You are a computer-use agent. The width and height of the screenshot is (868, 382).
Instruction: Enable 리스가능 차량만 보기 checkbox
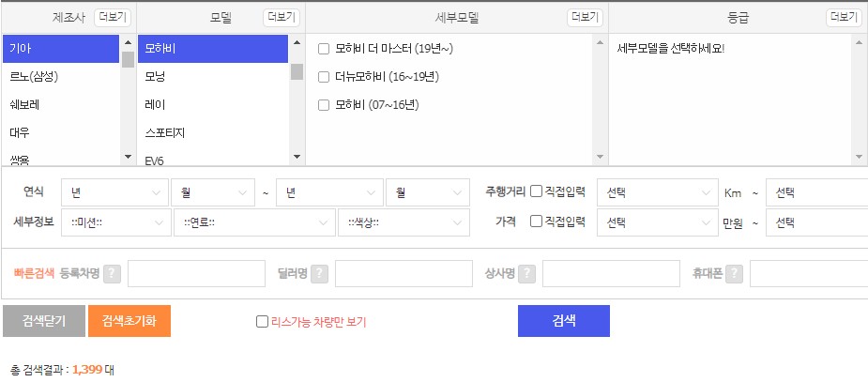[262, 322]
